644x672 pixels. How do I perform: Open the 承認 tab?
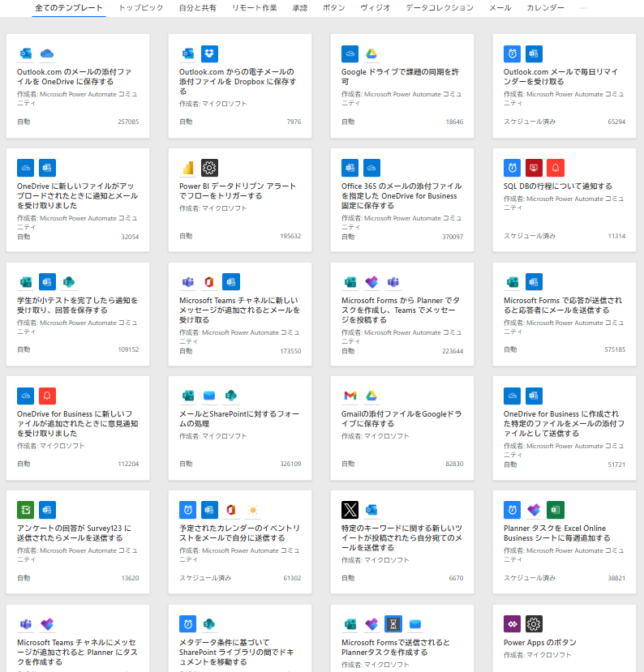[x=299, y=8]
